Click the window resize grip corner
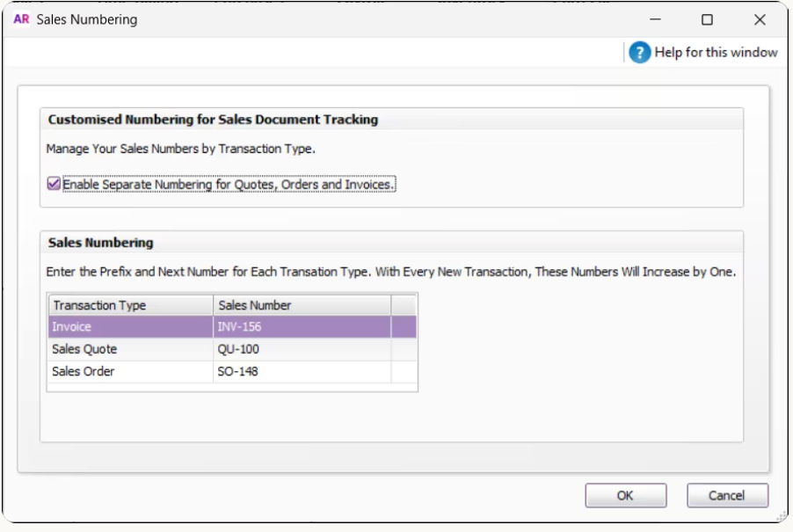793x532 pixels. tap(782, 516)
